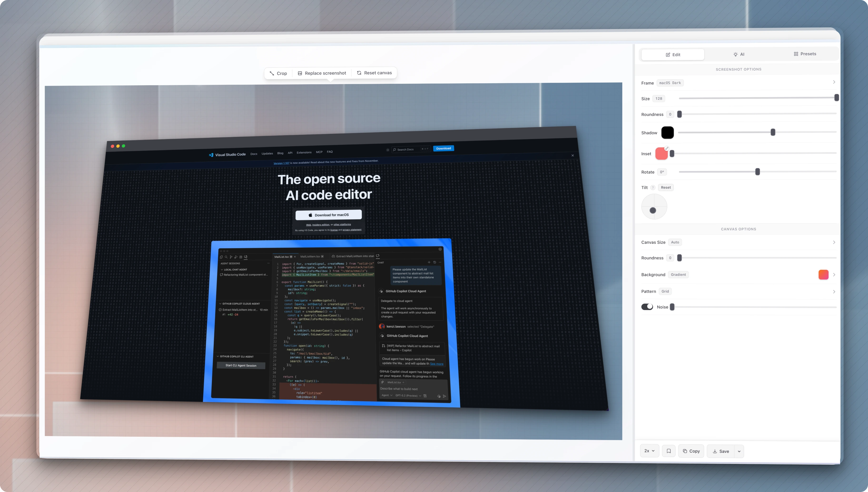Click the send arrow in the chat input
868x492 pixels.
tap(445, 396)
